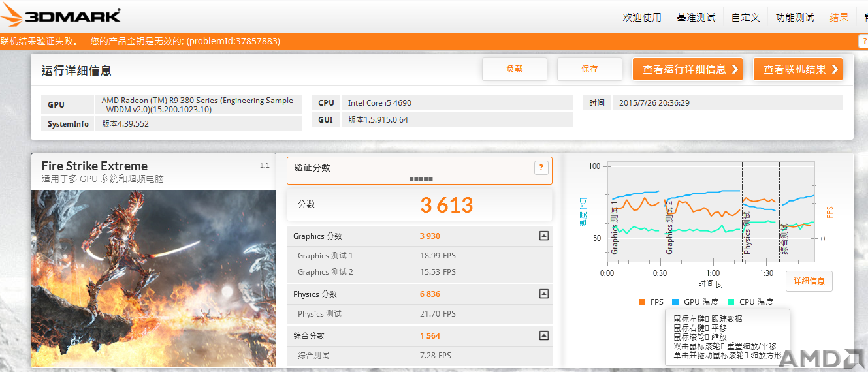Click the Physics score 6 836
This screenshot has width=868, height=372.
click(x=430, y=294)
